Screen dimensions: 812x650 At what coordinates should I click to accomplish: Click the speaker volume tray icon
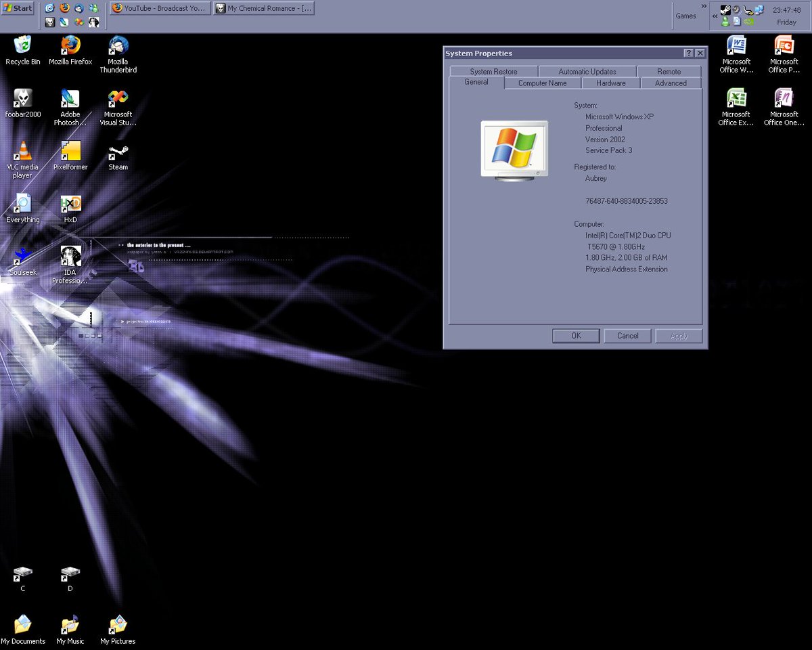click(737, 9)
